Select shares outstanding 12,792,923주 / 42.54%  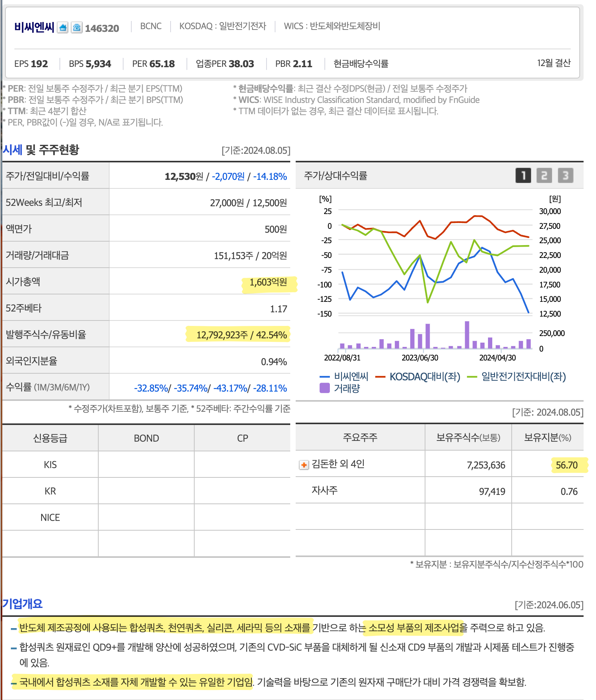pyautogui.click(x=241, y=335)
